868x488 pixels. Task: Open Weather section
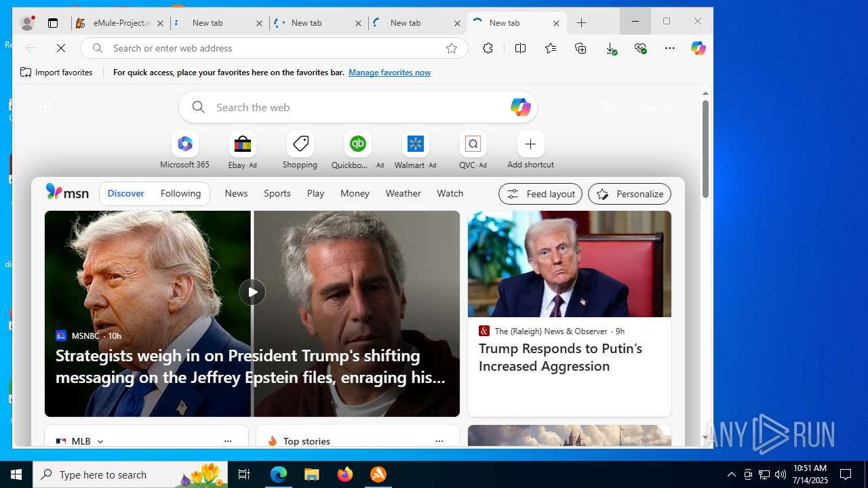(403, 193)
